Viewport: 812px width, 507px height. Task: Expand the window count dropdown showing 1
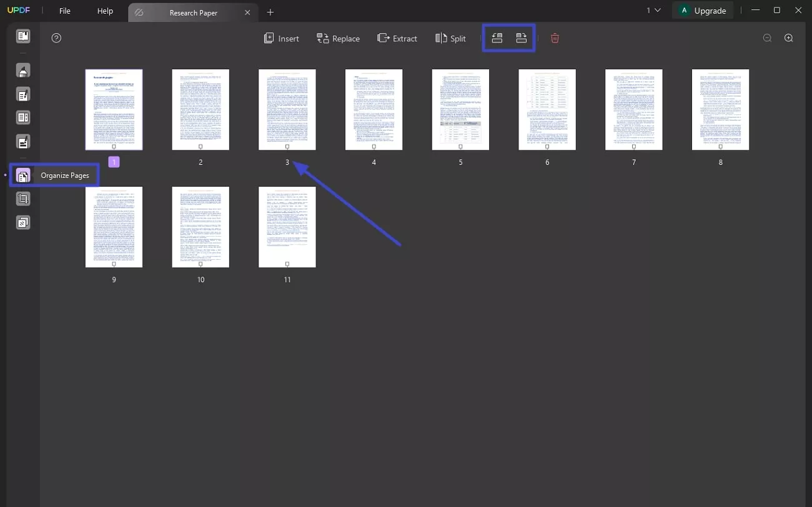tap(653, 10)
